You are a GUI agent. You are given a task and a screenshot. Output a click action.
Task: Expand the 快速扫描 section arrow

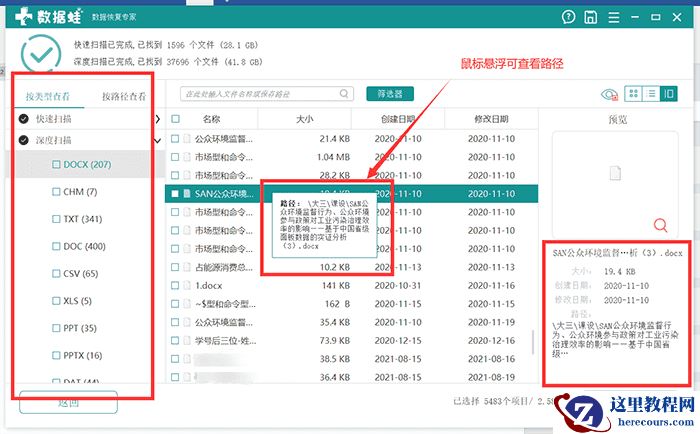[158, 119]
